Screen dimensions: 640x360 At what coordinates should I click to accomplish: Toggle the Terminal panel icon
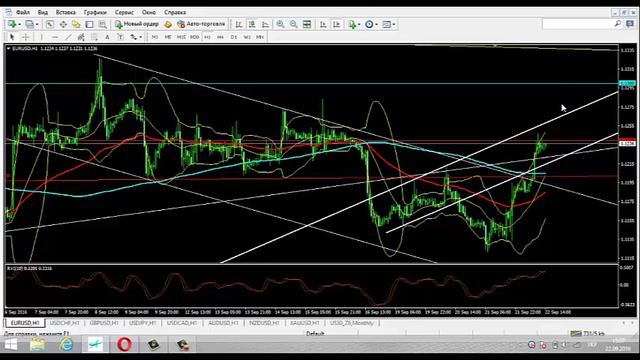click(89, 24)
